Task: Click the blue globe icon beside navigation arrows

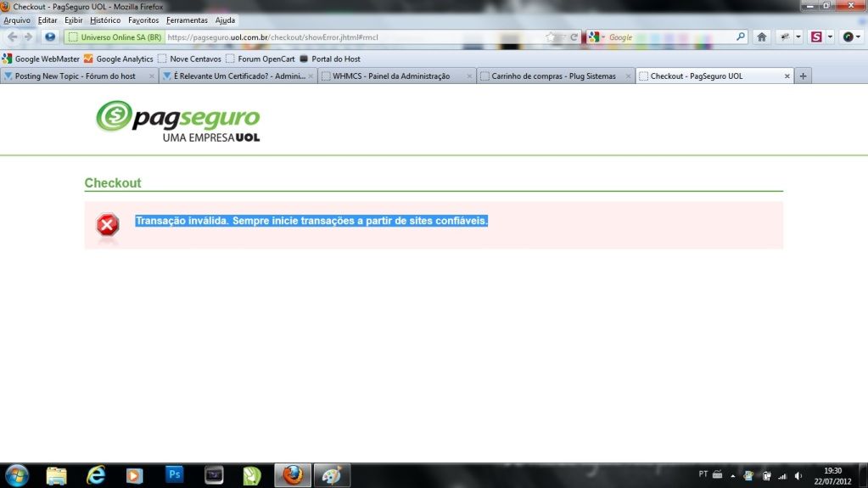Action: click(50, 37)
